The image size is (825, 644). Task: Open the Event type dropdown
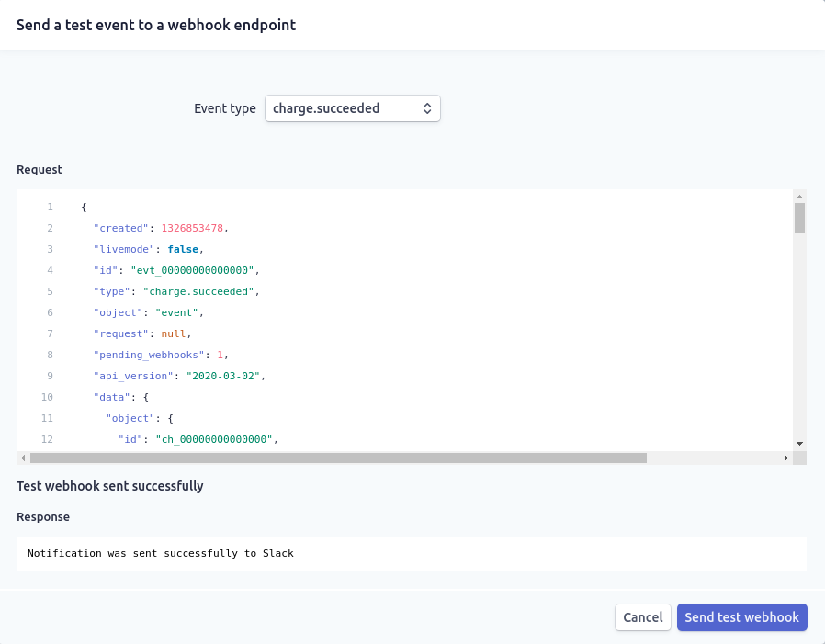pos(352,108)
